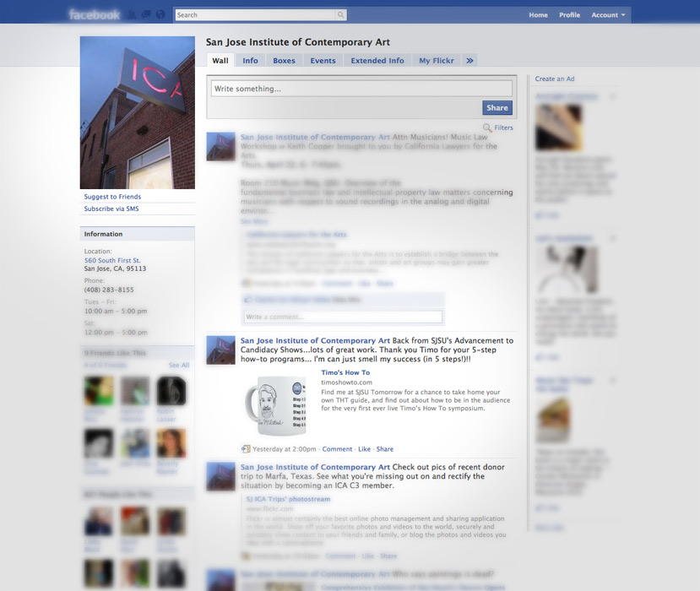The height and width of the screenshot is (591, 700).
Task: Click the Filters link
Action: (503, 127)
